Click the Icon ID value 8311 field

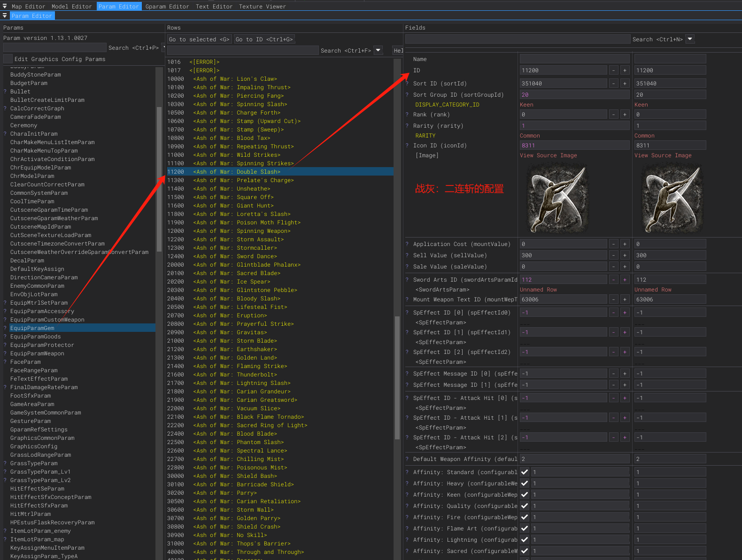pyautogui.click(x=574, y=146)
